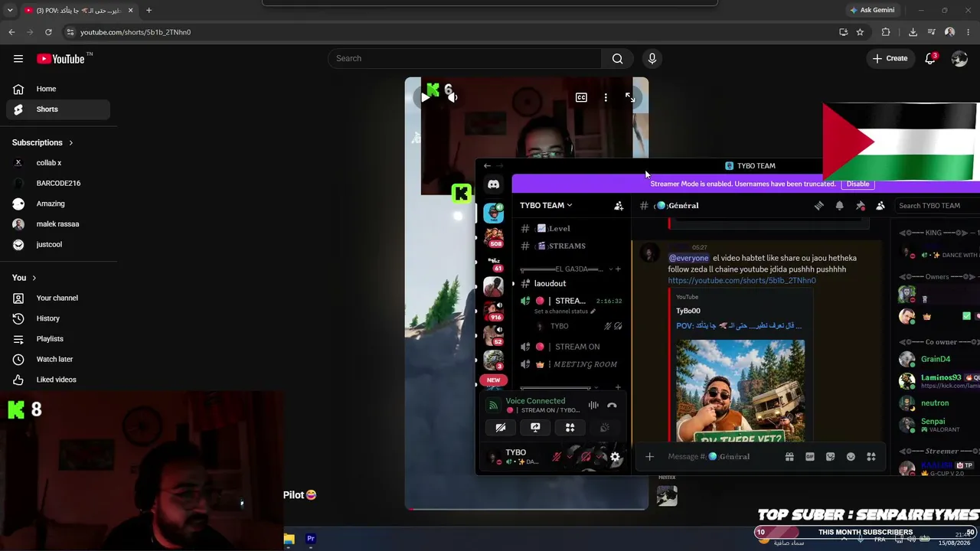The height and width of the screenshot is (551, 980).
Task: Open the Chrome extensions puzzle icon
Action: [886, 32]
